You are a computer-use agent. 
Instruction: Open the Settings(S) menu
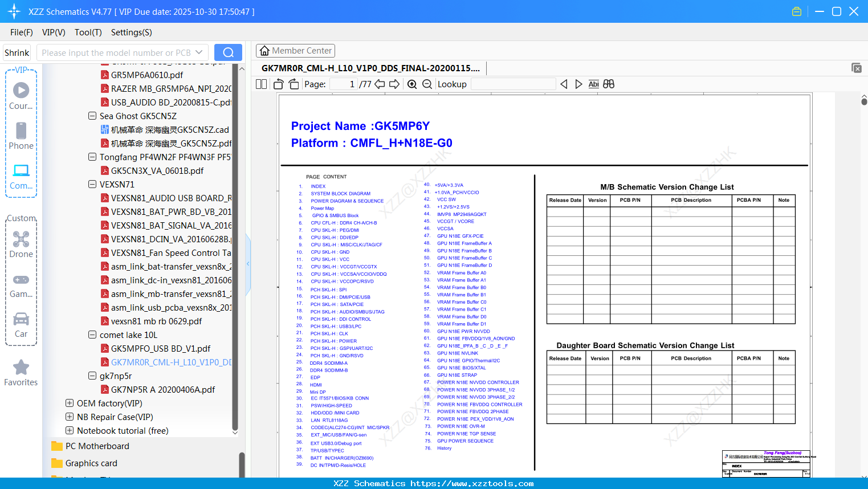tap(132, 32)
